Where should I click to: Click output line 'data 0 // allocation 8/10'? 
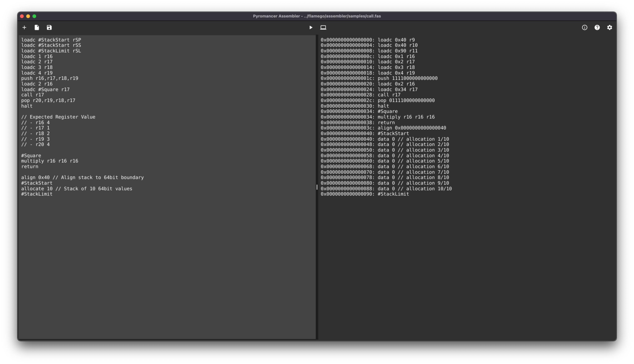[385, 177]
